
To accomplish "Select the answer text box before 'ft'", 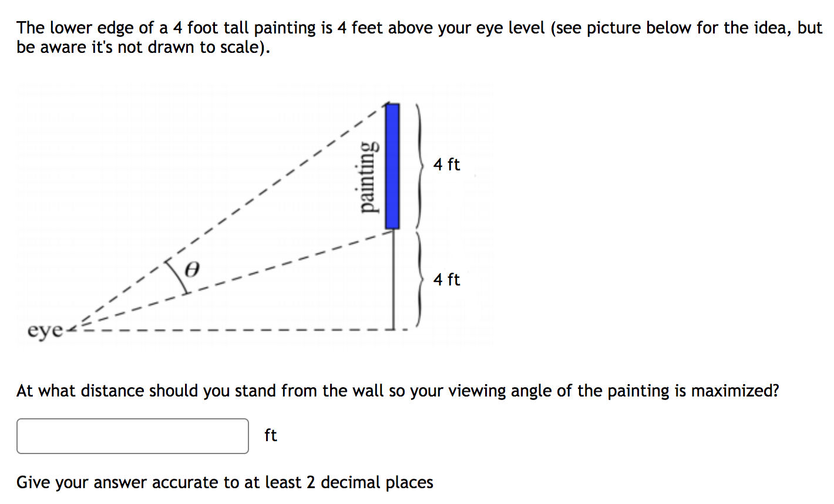I will click(x=132, y=435).
